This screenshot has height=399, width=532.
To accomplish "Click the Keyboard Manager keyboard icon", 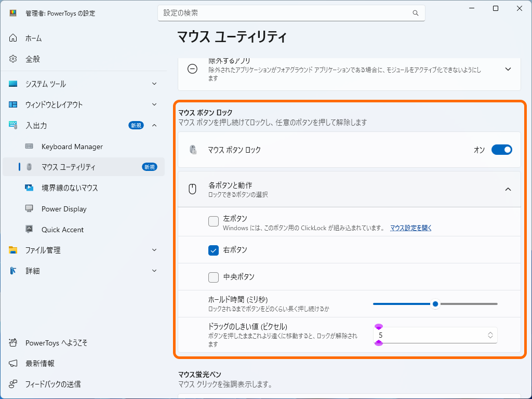I will (x=29, y=146).
